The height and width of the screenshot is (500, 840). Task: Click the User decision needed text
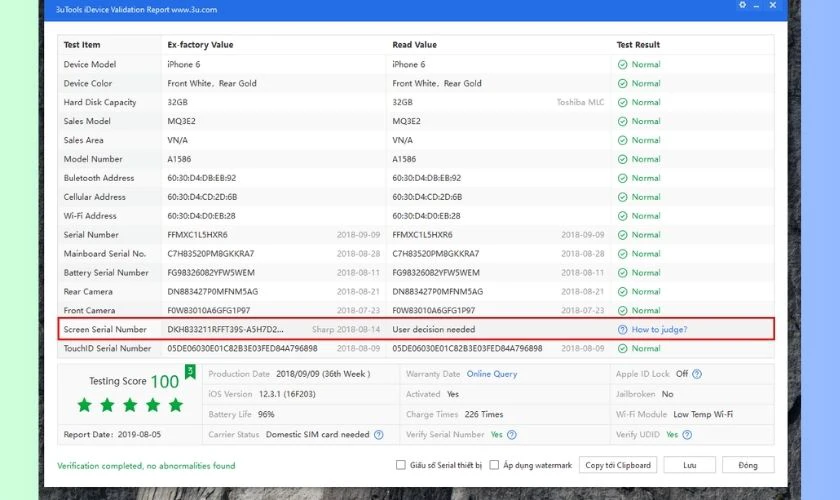coord(434,330)
